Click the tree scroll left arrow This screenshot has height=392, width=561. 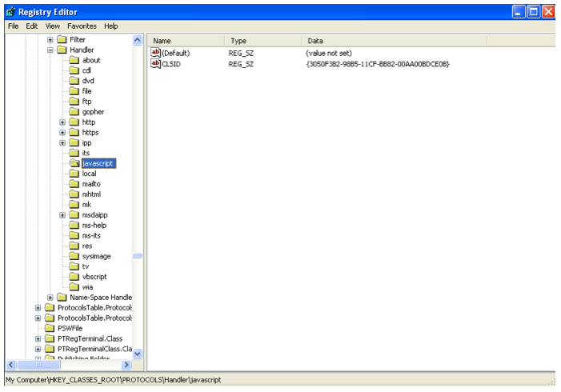(x=11, y=365)
